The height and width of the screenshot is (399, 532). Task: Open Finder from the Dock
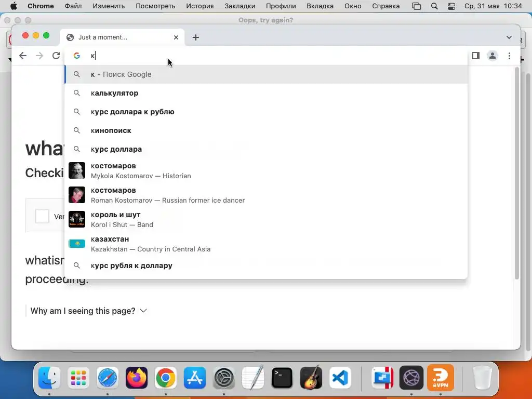pyautogui.click(x=49, y=378)
